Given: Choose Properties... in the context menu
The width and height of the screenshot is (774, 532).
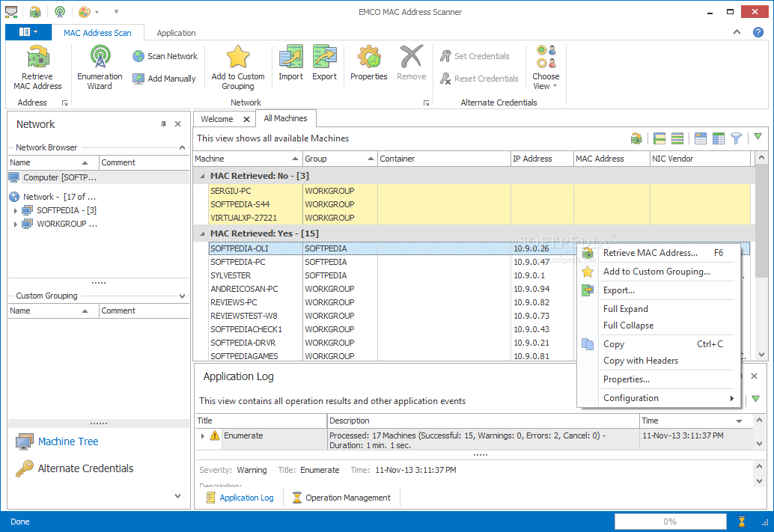Looking at the screenshot, I should pyautogui.click(x=659, y=379).
